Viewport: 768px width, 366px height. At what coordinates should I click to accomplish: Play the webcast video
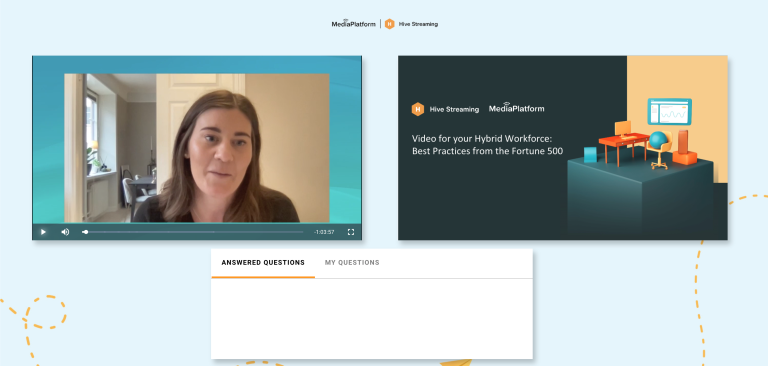(x=43, y=232)
